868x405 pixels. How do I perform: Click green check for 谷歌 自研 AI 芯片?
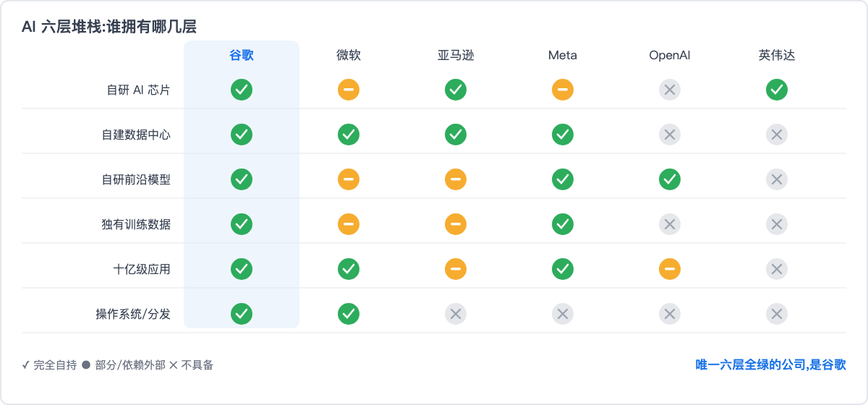(242, 90)
